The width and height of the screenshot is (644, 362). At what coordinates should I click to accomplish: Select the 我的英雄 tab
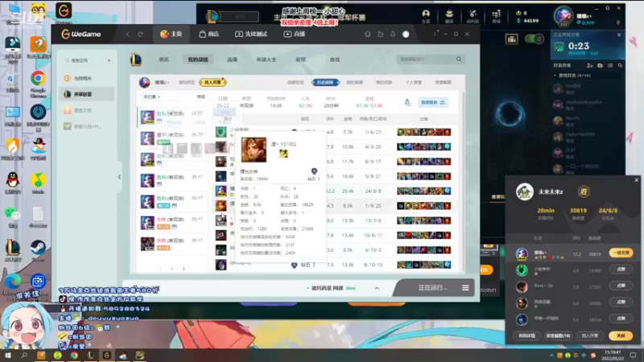pos(354,82)
